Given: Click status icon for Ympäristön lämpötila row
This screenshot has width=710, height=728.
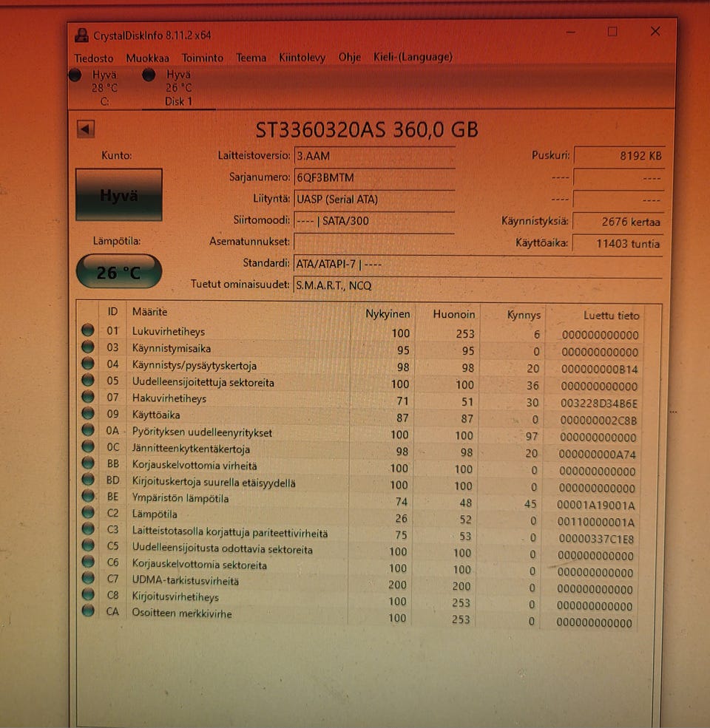Looking at the screenshot, I should click(88, 496).
